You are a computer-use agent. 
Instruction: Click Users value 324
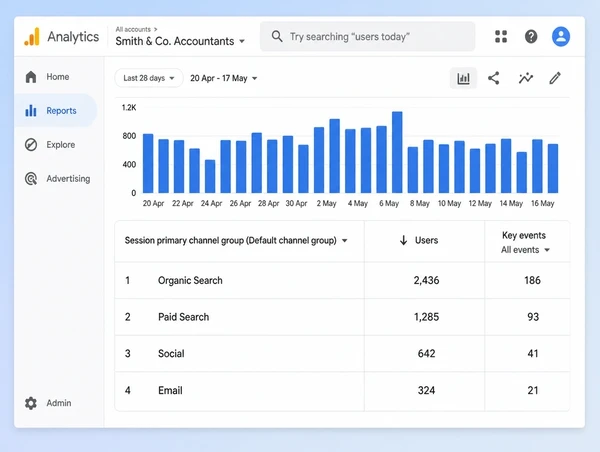coord(426,391)
